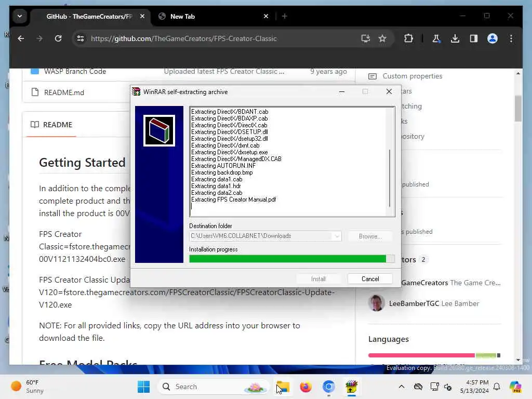This screenshot has height=399, width=532.
Task: Open notification bell in taskbar
Action: click(x=497, y=387)
